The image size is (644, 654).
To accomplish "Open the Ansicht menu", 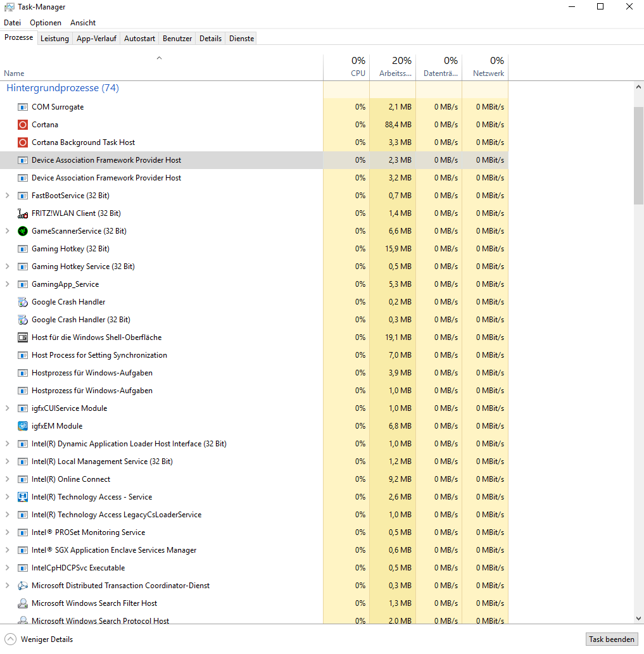I will (x=83, y=23).
